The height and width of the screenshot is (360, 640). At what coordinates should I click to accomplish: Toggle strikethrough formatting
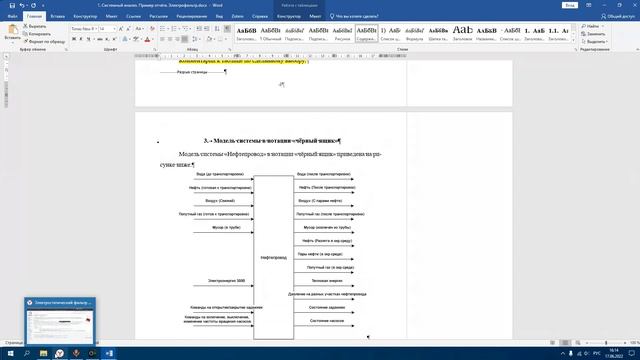[100, 39]
